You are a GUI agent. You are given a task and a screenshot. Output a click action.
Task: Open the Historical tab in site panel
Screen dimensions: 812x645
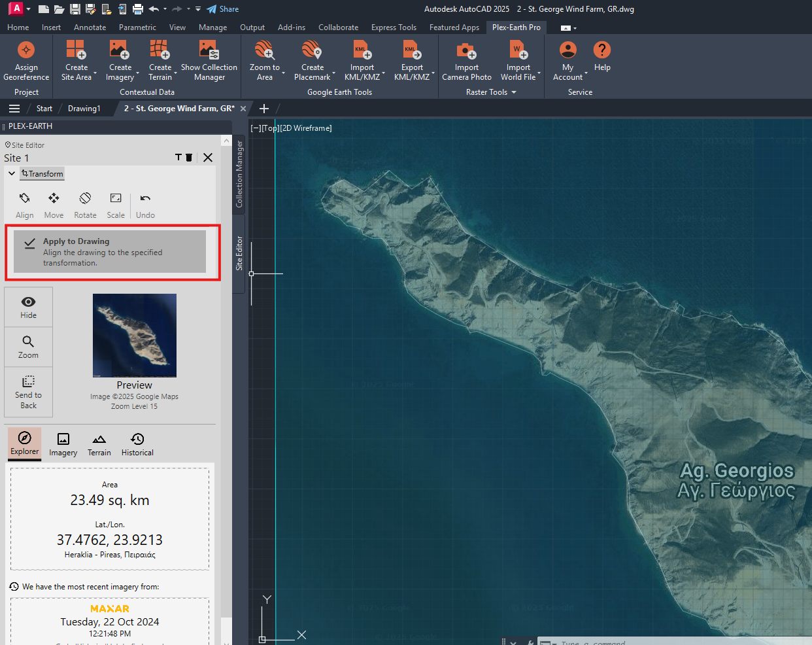coord(137,444)
